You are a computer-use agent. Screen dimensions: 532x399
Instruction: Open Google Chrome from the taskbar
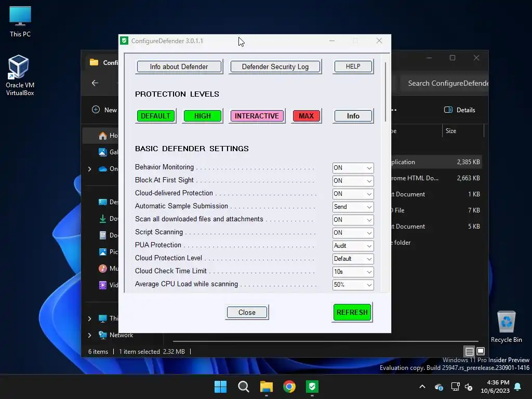pyautogui.click(x=289, y=387)
